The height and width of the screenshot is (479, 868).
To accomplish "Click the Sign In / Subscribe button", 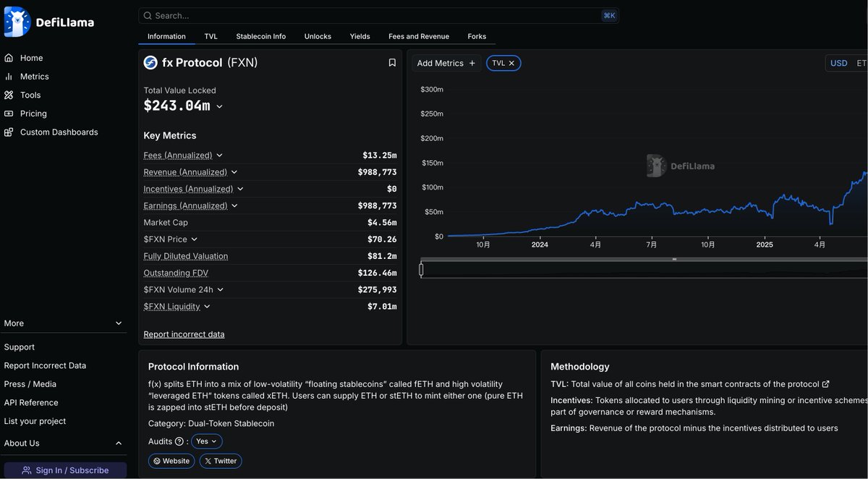I will tap(65, 470).
